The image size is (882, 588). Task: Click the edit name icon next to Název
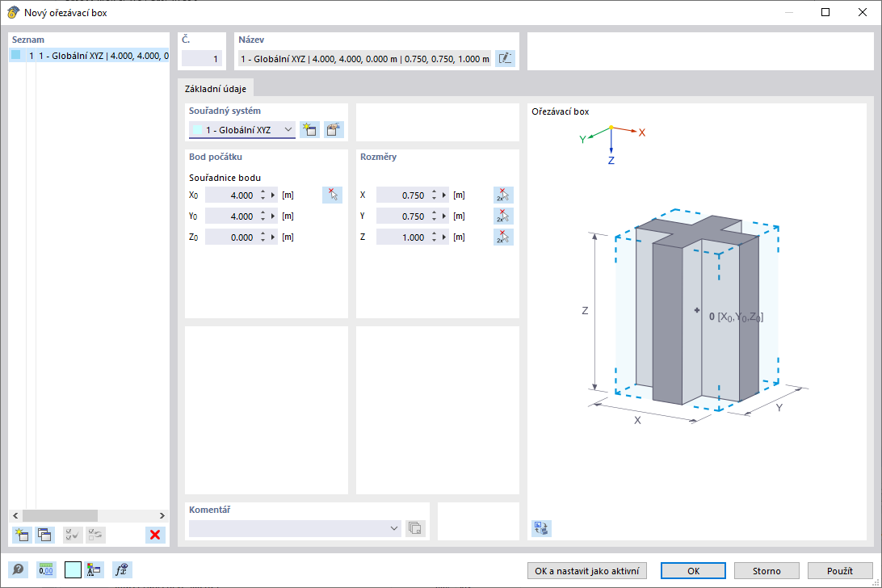[505, 58]
